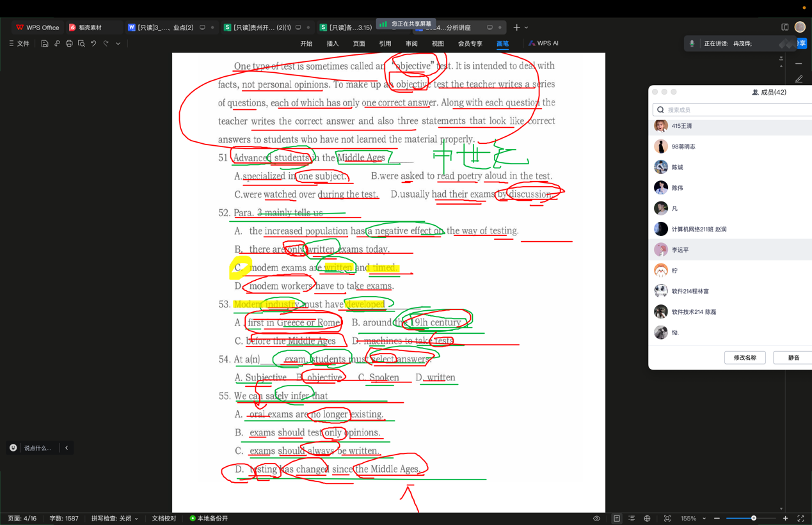Click the pen annotation icon on right sidebar

point(799,79)
